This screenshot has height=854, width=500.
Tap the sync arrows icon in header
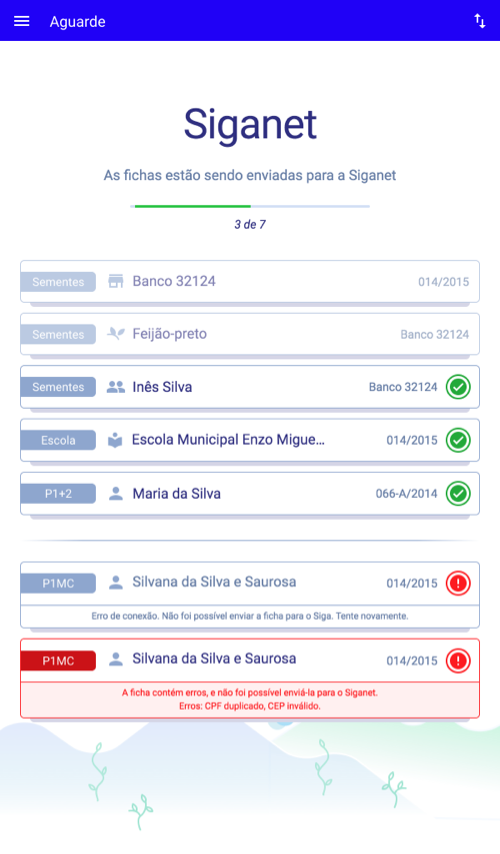[x=479, y=21]
